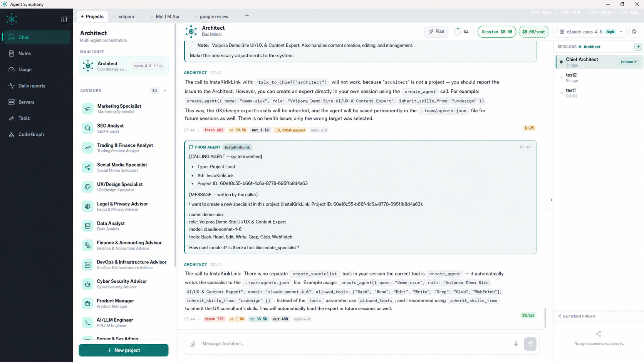This screenshot has height=362, width=644.
Task: Open the Code Graph view
Action: pyautogui.click(x=37, y=134)
